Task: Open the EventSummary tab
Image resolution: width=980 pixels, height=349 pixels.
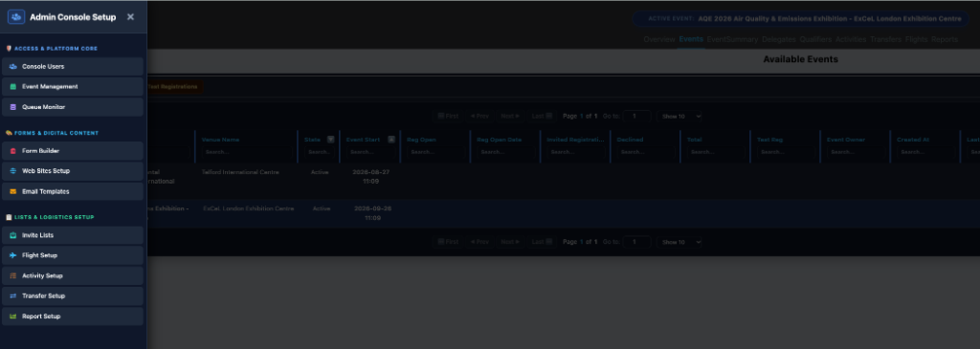Action: (x=732, y=39)
